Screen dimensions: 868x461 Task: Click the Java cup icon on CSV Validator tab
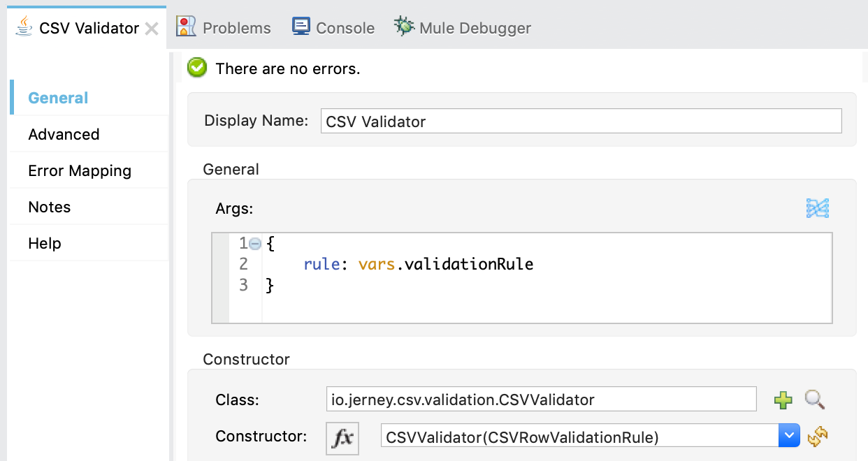coord(25,27)
